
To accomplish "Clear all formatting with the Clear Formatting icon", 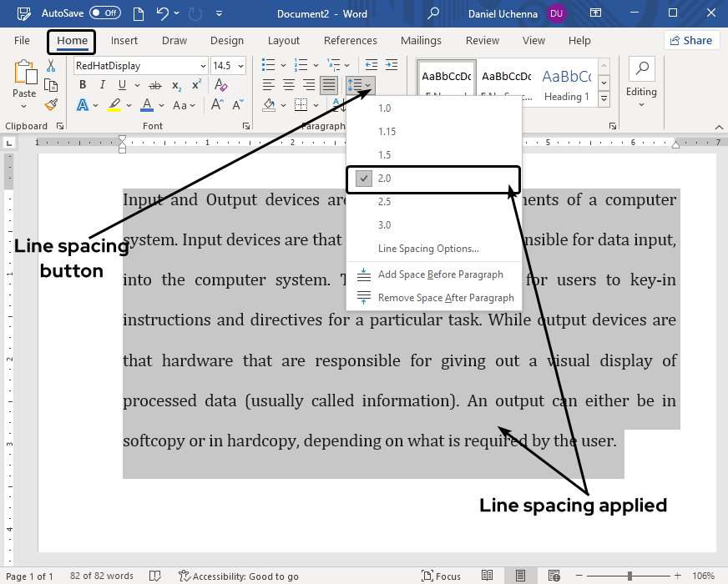I will [221, 85].
